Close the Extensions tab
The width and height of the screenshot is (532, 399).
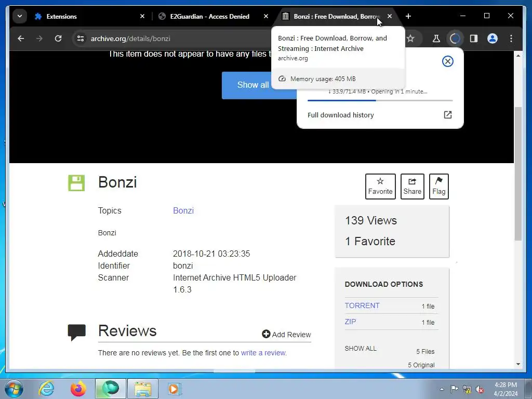pos(142,16)
